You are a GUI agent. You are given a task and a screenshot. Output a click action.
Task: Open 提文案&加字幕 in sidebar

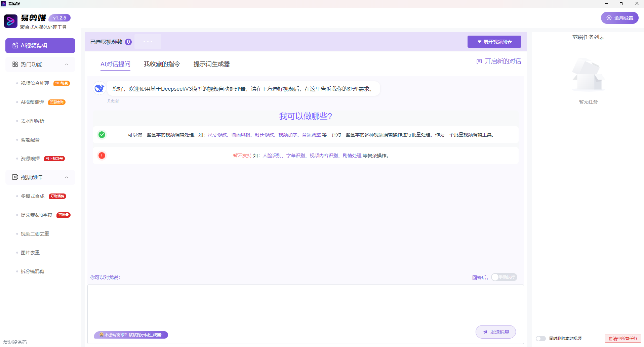(36, 215)
